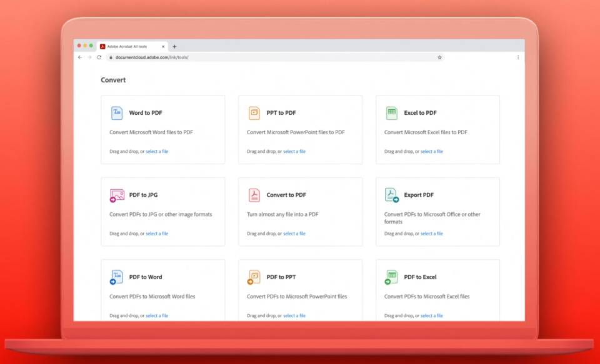This screenshot has width=600, height=364.
Task: Click the PPT to PDF icon
Action: [254, 113]
